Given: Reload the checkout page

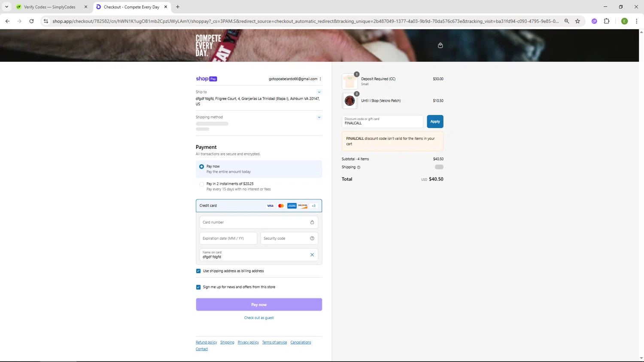Looking at the screenshot, I should [31, 21].
